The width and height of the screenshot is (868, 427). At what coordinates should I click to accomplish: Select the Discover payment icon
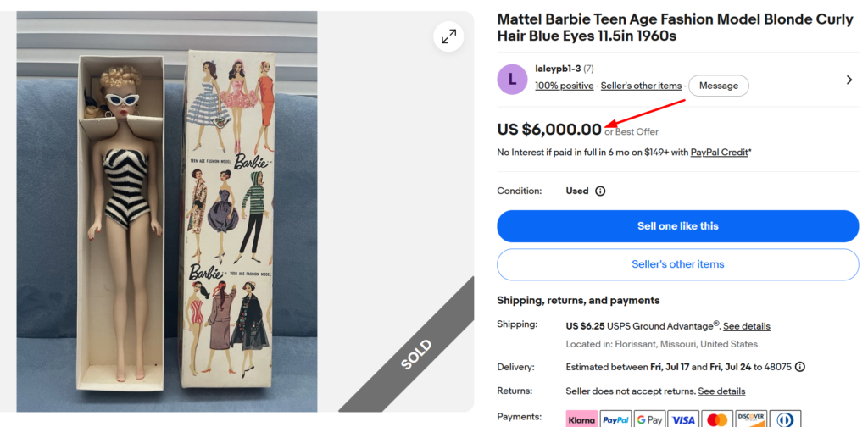751,420
